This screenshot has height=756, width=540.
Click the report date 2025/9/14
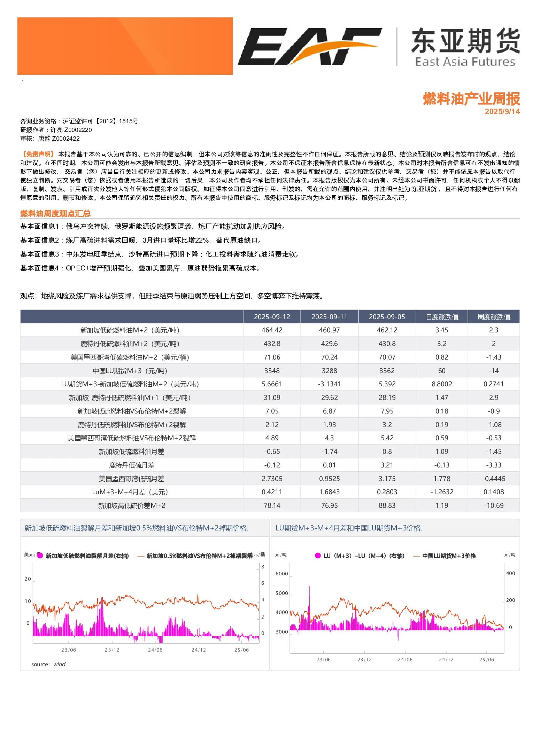[502, 112]
